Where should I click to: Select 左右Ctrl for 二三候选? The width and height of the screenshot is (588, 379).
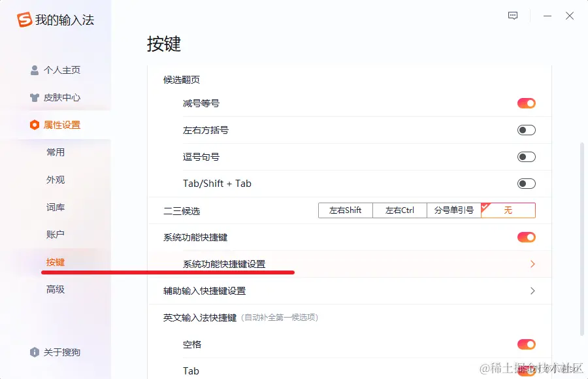pos(400,210)
